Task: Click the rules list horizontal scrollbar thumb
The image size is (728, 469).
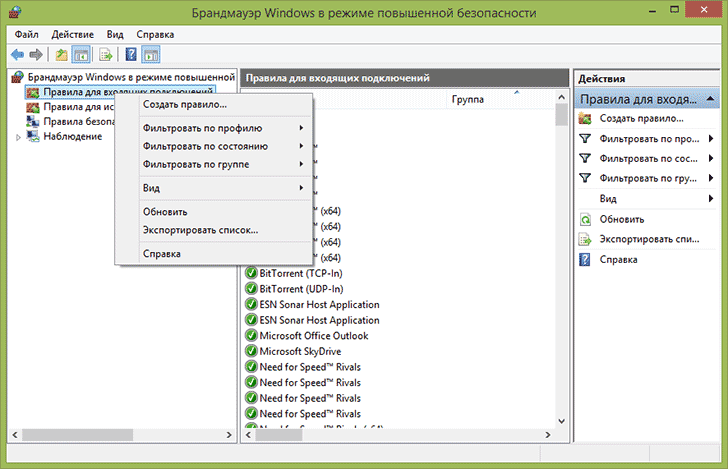Action: coord(279,435)
